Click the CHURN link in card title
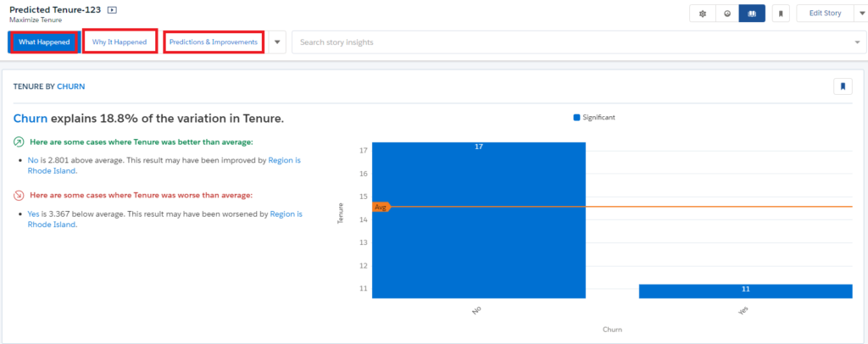Image resolution: width=868 pixels, height=344 pixels. click(x=71, y=86)
